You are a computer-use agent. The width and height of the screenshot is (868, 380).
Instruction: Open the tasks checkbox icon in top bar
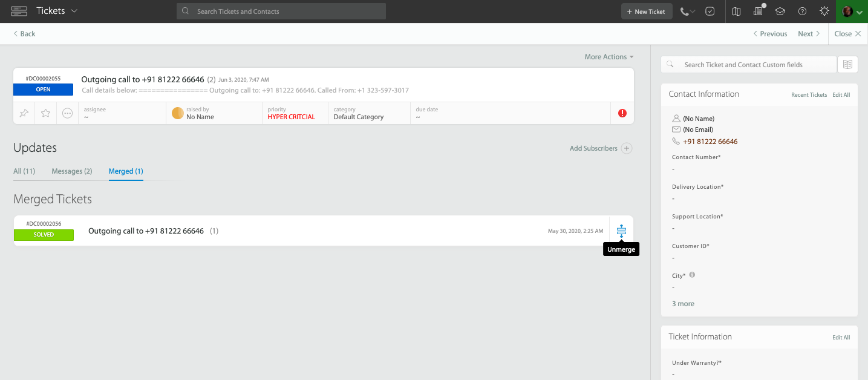[710, 11]
